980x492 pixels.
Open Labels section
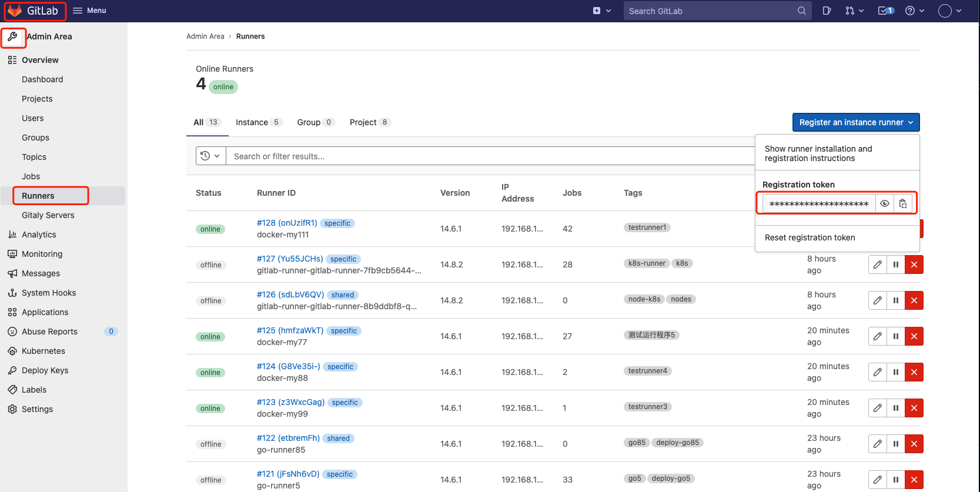point(34,390)
